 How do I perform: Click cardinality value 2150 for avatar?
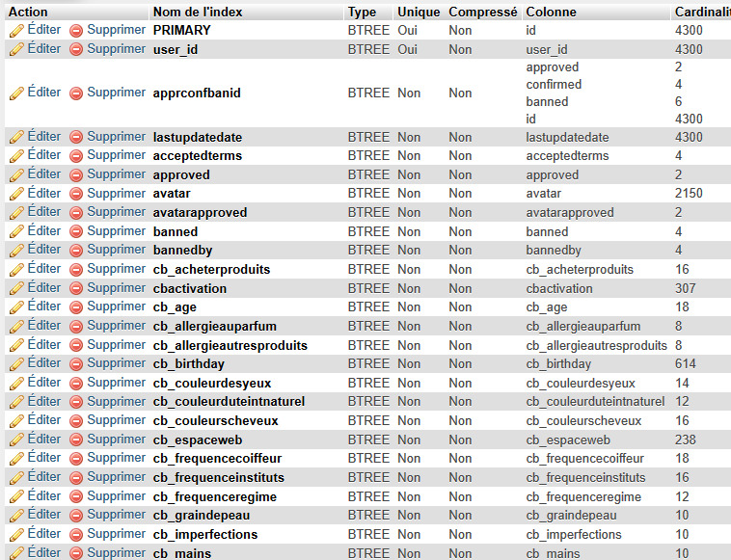689,194
